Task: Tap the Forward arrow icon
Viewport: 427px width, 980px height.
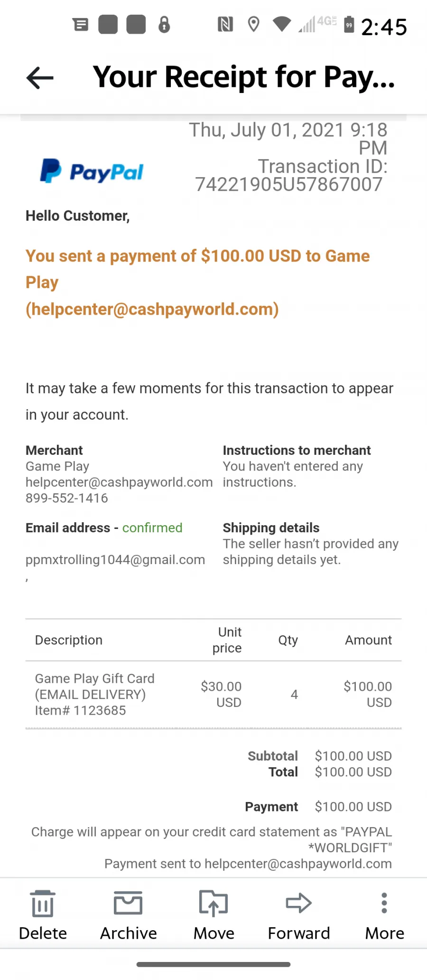Action: pyautogui.click(x=299, y=903)
